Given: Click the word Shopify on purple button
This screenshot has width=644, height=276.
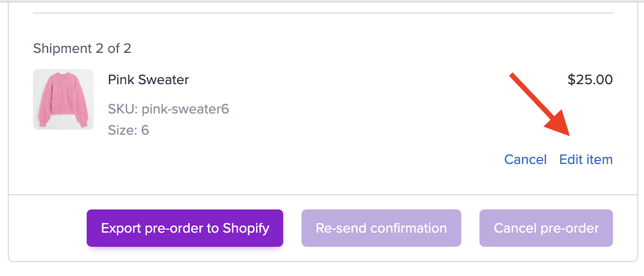Looking at the screenshot, I should (246, 228).
